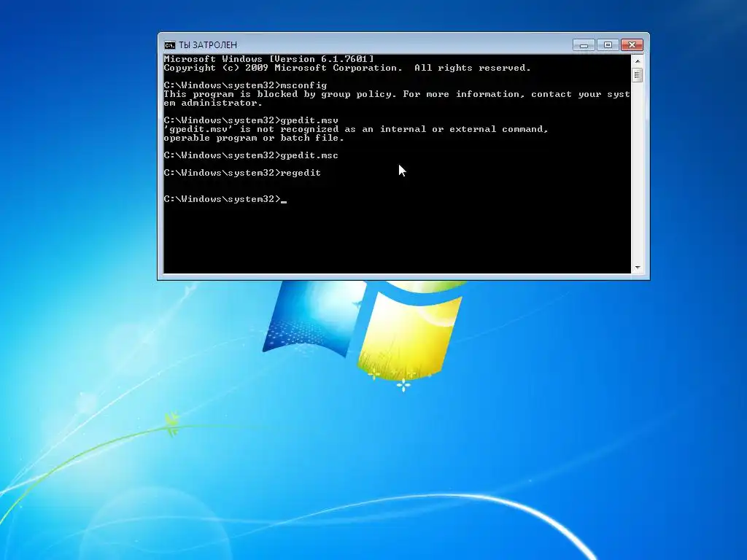Click the line 'C:\Windows\system32>regedit'

[x=242, y=173]
